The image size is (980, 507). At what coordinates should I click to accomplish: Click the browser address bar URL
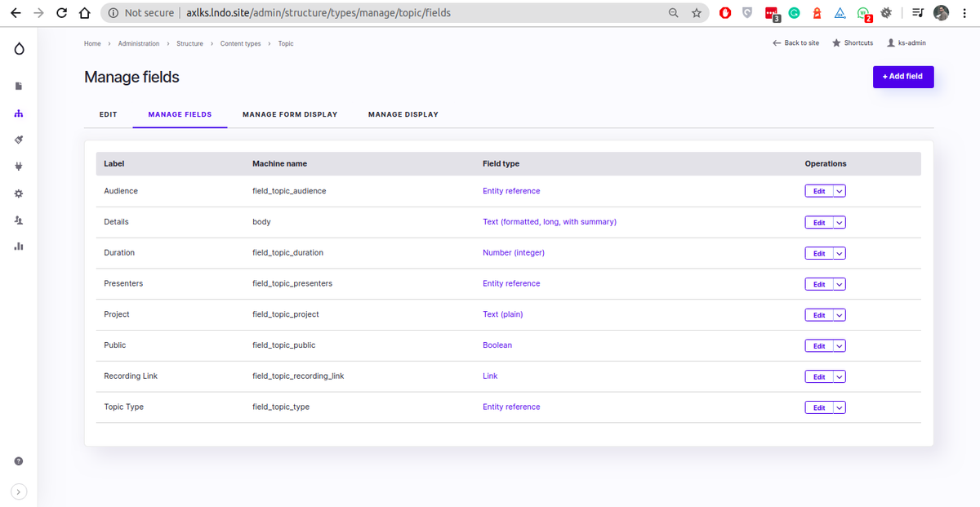tap(318, 13)
